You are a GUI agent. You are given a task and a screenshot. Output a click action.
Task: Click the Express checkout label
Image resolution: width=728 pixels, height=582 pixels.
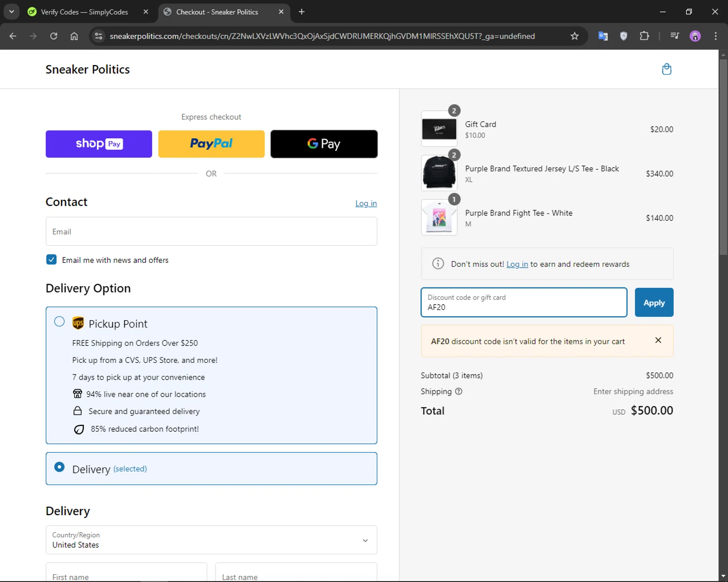(211, 117)
